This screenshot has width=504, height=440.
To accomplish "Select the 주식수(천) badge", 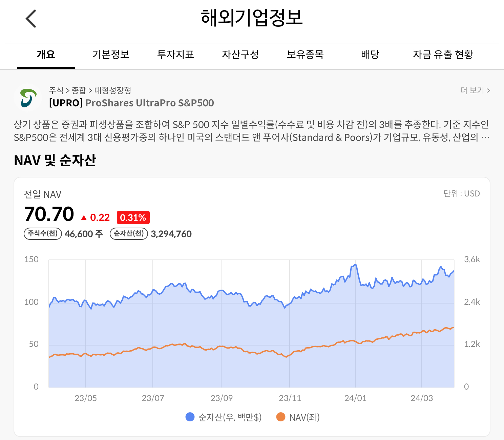I will (43, 234).
